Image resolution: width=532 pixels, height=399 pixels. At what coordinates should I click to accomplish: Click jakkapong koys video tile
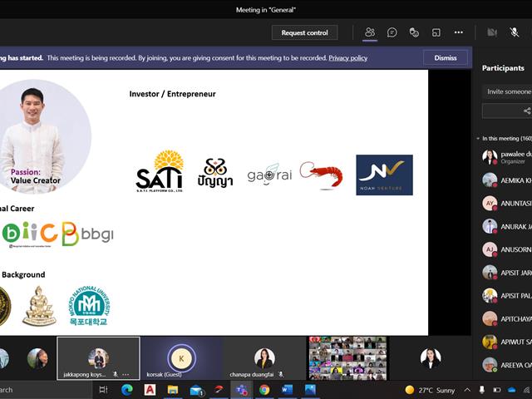point(98,358)
